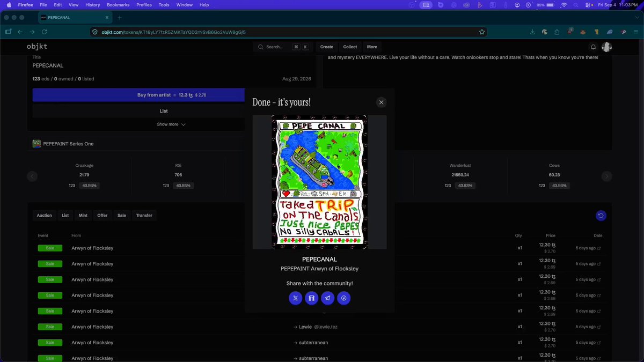Toggle the Sale event filter
644x362 pixels.
pos(122,216)
